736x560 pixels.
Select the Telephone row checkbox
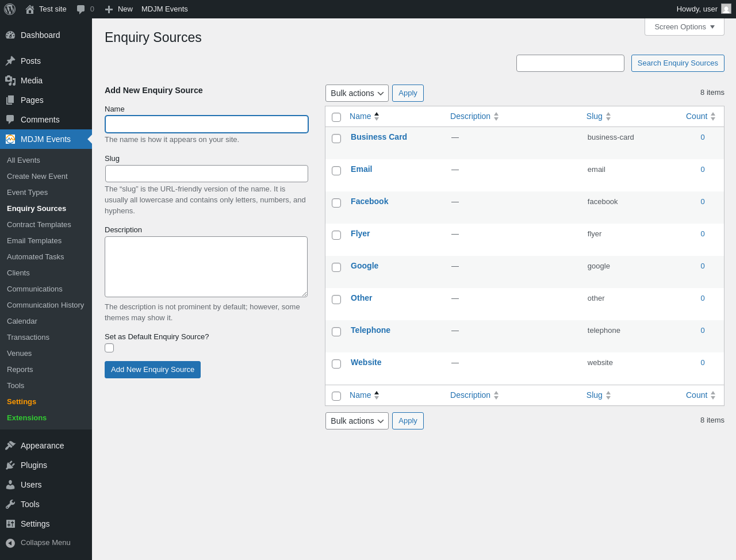click(x=336, y=332)
